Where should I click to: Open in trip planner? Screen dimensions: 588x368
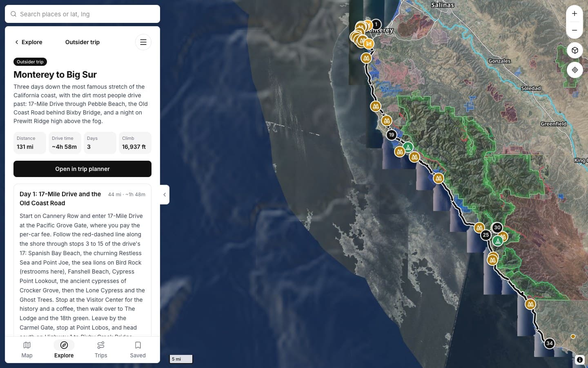coord(82,169)
